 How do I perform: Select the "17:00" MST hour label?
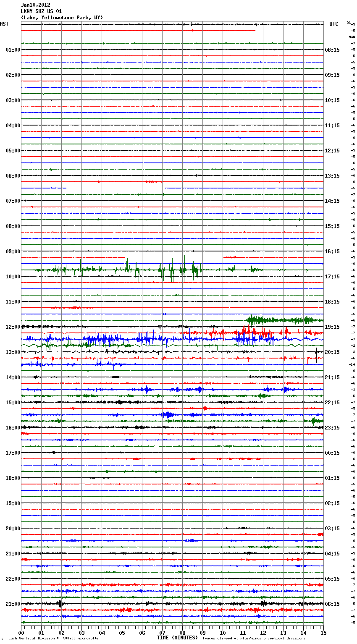click(x=13, y=453)
